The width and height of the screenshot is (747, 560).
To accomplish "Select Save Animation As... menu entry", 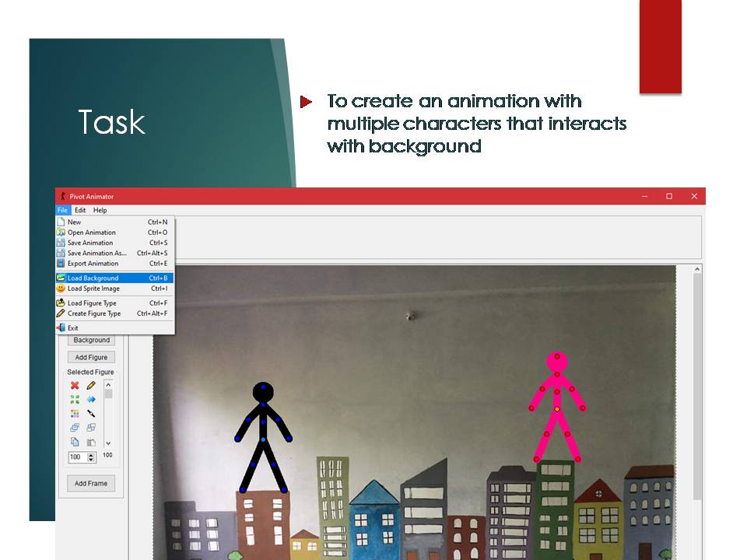I will coord(115,253).
